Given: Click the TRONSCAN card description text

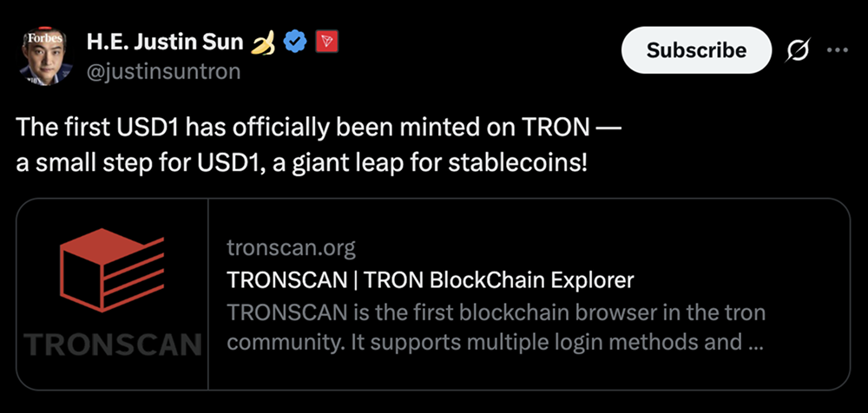Looking at the screenshot, I should click(x=495, y=326).
